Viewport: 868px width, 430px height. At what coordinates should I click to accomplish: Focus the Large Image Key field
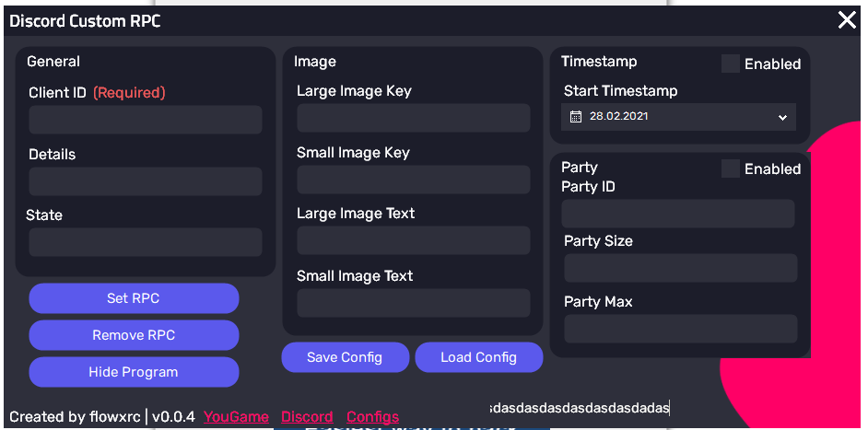414,118
